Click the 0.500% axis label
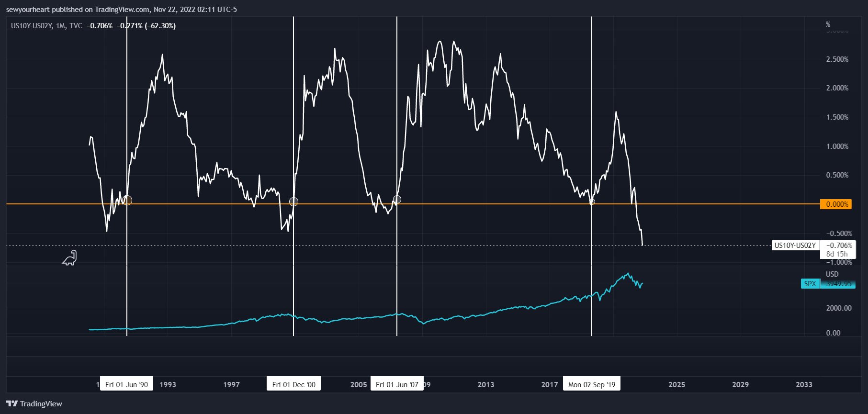Screen dimensions: 868x414 pyautogui.click(x=837, y=175)
